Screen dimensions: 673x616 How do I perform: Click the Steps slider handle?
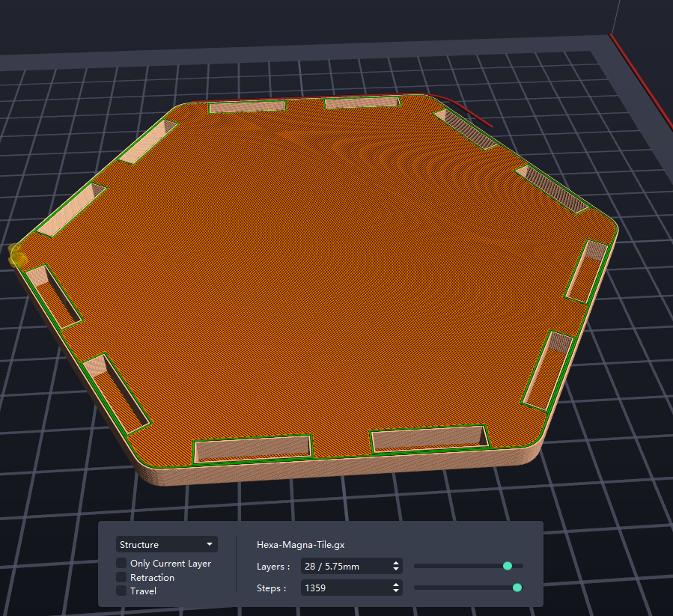[517, 588]
